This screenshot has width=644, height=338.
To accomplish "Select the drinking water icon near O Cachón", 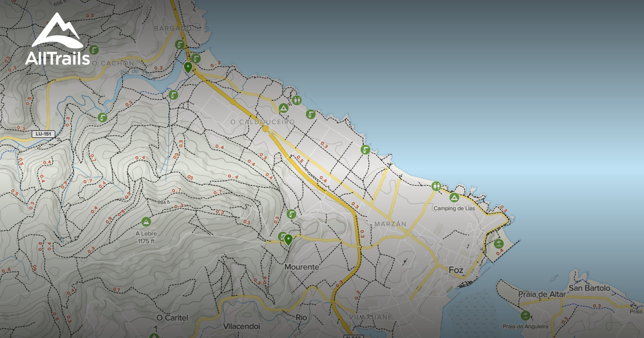I will click(x=93, y=49).
